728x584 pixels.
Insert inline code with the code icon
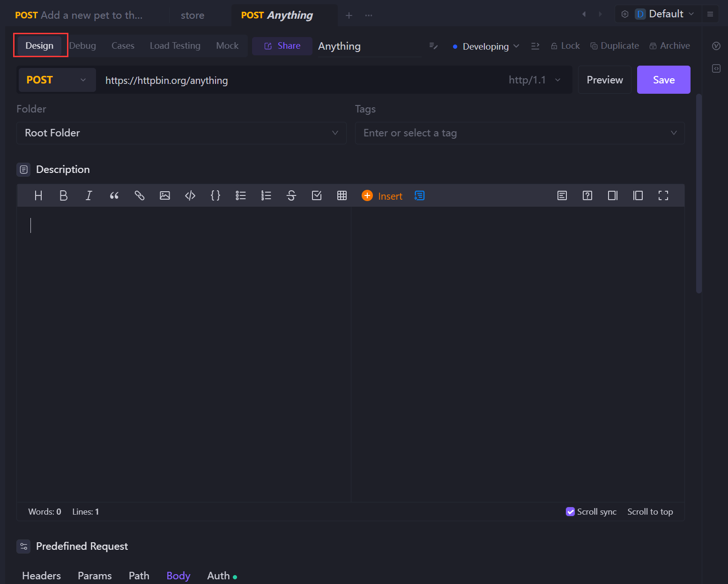190,195
